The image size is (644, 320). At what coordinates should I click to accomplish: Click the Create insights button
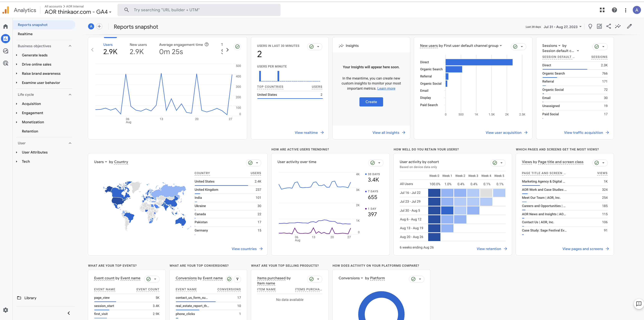click(x=371, y=102)
